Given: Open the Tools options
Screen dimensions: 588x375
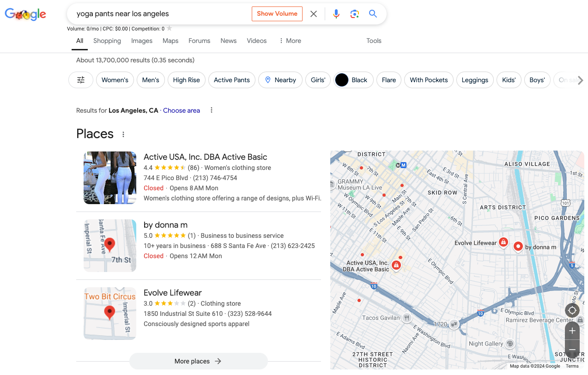Looking at the screenshot, I should [374, 41].
